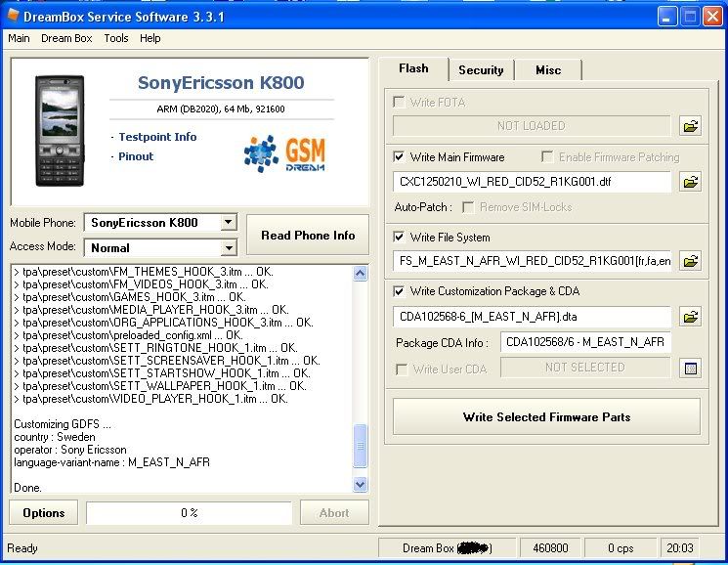Click NOT SELECTED User CDA field

(585, 368)
